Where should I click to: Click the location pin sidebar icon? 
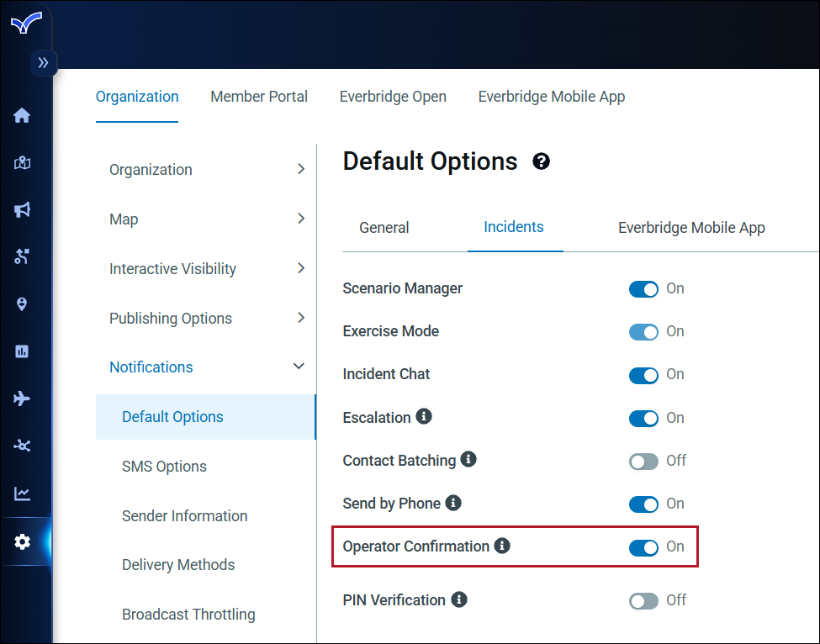click(23, 304)
